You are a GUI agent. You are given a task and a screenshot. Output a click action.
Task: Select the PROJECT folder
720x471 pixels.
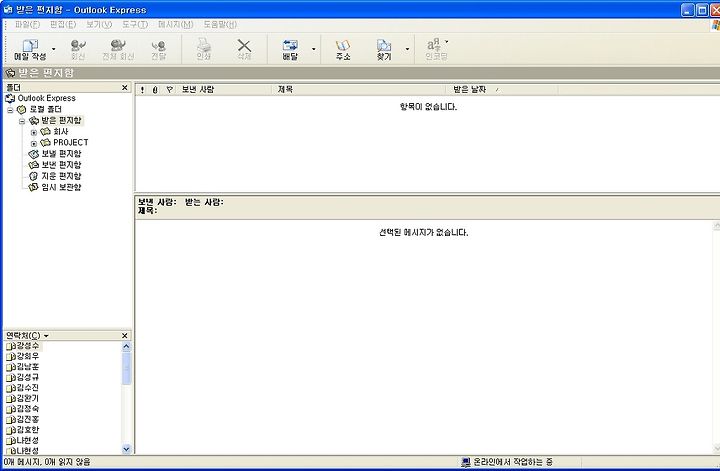(71, 142)
